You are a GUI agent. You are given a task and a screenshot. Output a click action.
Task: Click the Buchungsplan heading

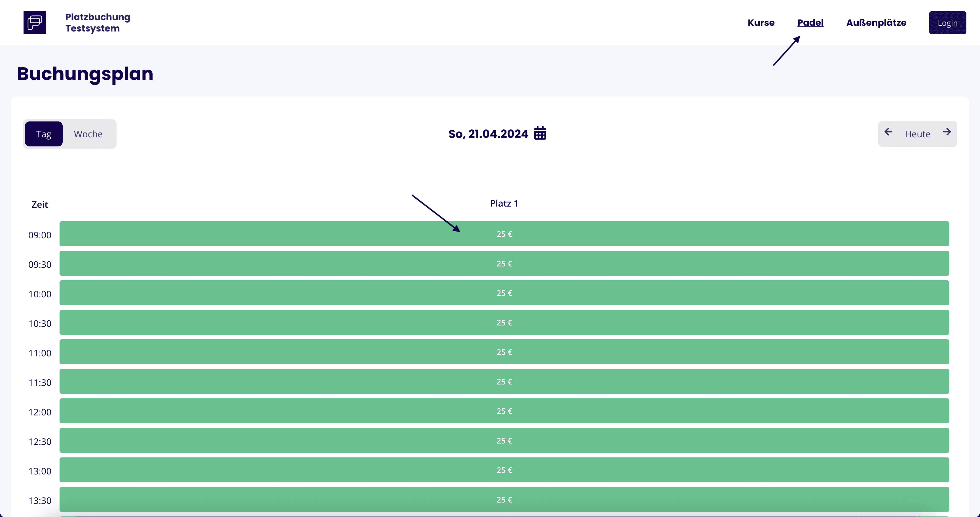point(85,74)
